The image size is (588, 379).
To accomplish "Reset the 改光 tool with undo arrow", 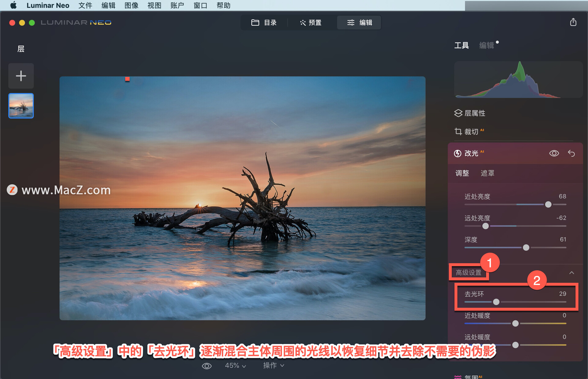I will tap(571, 153).
